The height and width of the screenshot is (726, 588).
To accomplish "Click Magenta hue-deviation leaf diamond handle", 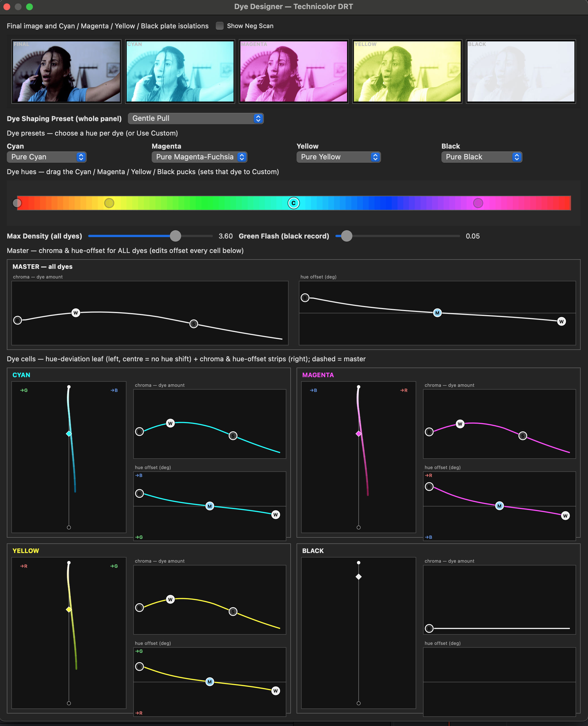I will pos(358,434).
